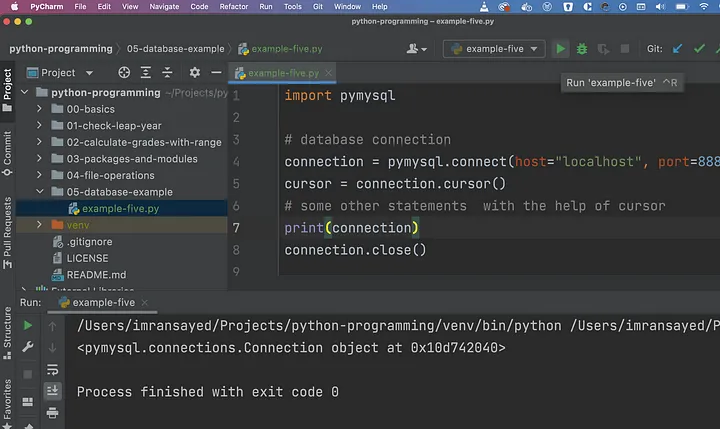Screen dimensions: 720x429
Task: Expand the 04-file-operations folder
Action: click(x=39, y=175)
